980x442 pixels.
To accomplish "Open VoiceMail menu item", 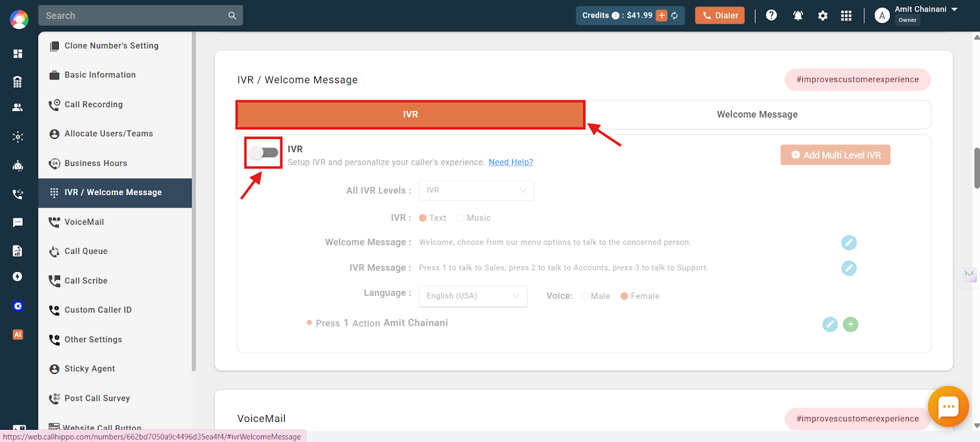I will (115, 222).
